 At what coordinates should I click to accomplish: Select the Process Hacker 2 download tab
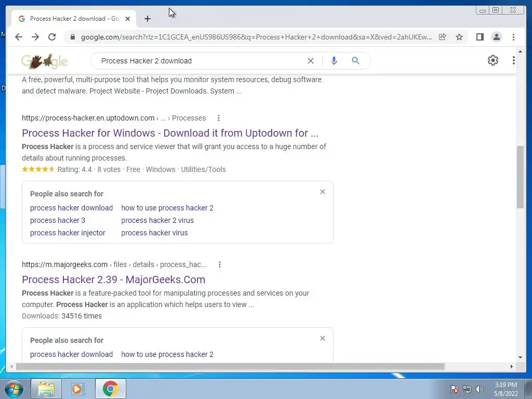point(74,19)
